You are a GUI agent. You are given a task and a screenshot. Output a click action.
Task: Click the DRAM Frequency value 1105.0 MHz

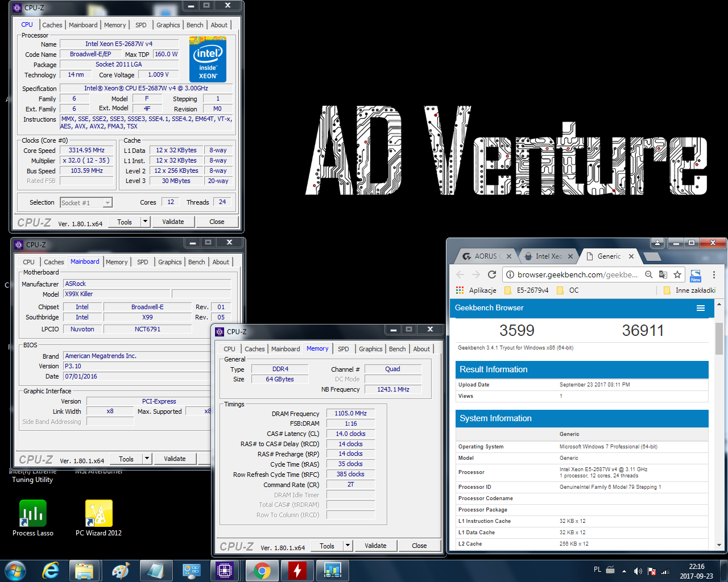(x=350, y=413)
